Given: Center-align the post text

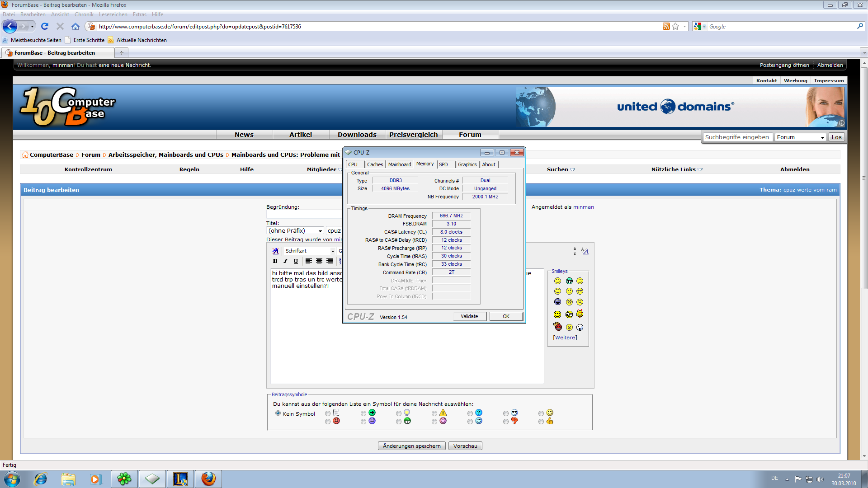Looking at the screenshot, I should click(319, 261).
